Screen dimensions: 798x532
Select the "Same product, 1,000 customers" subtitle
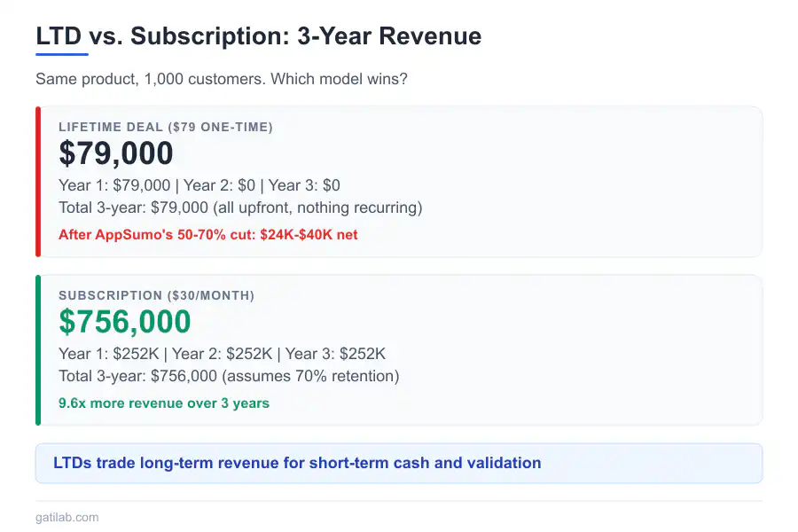[x=149, y=79]
